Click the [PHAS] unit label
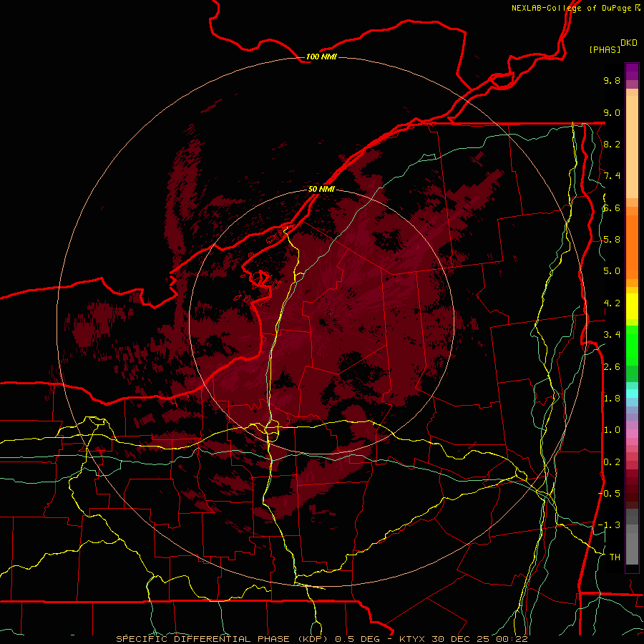The width and height of the screenshot is (644, 644). pyautogui.click(x=605, y=49)
